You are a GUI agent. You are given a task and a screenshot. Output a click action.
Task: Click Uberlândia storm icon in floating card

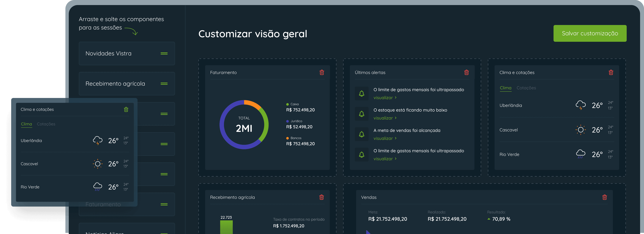pyautogui.click(x=97, y=140)
